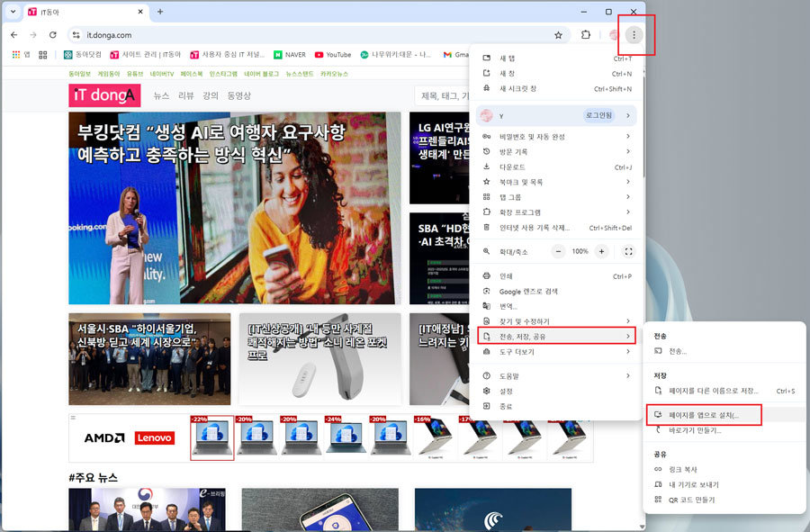This screenshot has height=532, width=810.
Task: Click the zoom in plus button
Action: point(601,251)
